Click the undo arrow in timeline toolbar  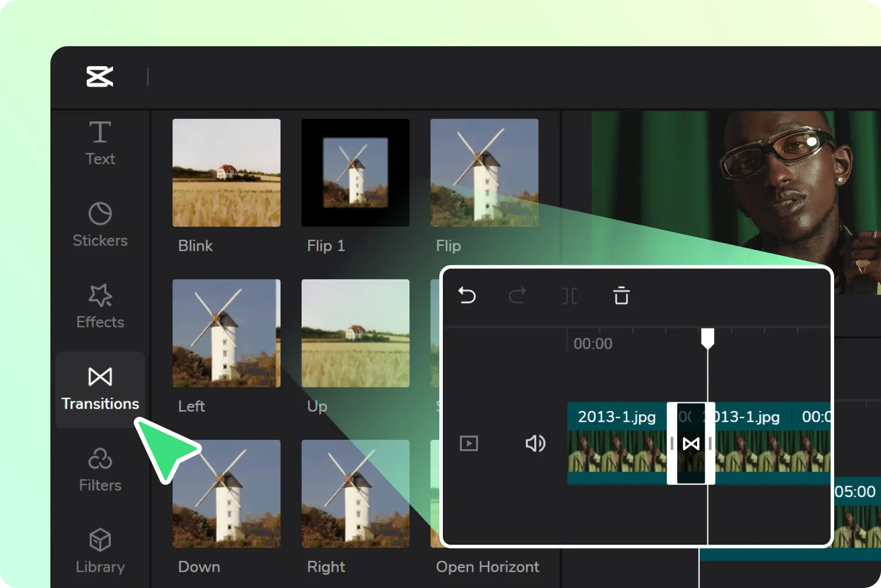pyautogui.click(x=467, y=296)
